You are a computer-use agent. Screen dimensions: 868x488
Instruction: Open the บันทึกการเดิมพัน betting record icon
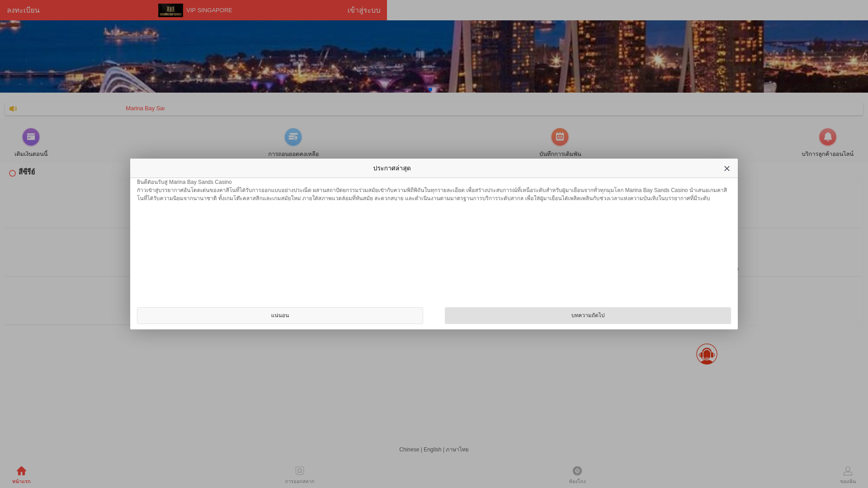560,137
